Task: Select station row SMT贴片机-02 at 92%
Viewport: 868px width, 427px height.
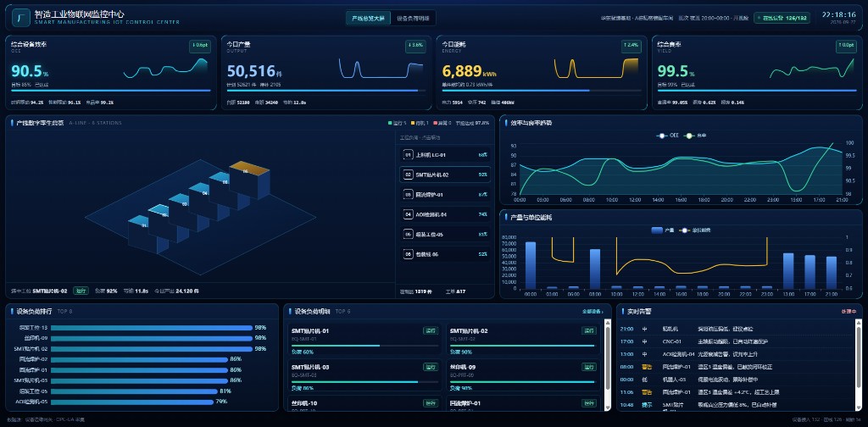Action: 445,175
